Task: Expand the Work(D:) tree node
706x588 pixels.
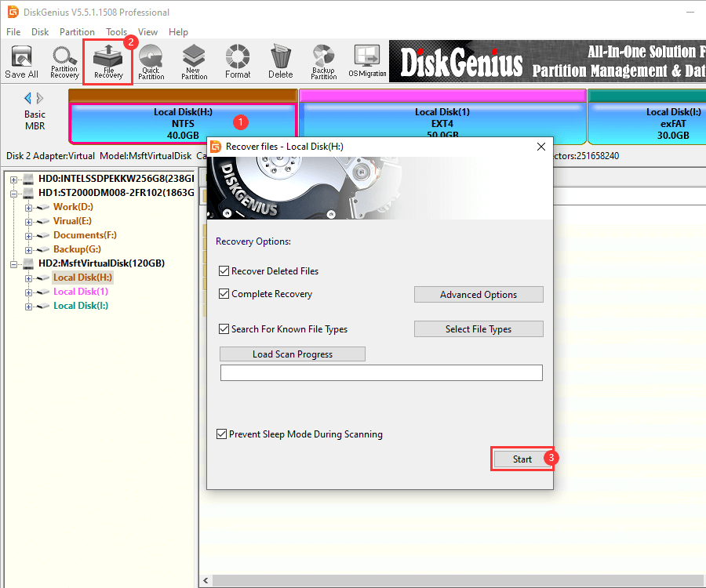Action: click(28, 208)
